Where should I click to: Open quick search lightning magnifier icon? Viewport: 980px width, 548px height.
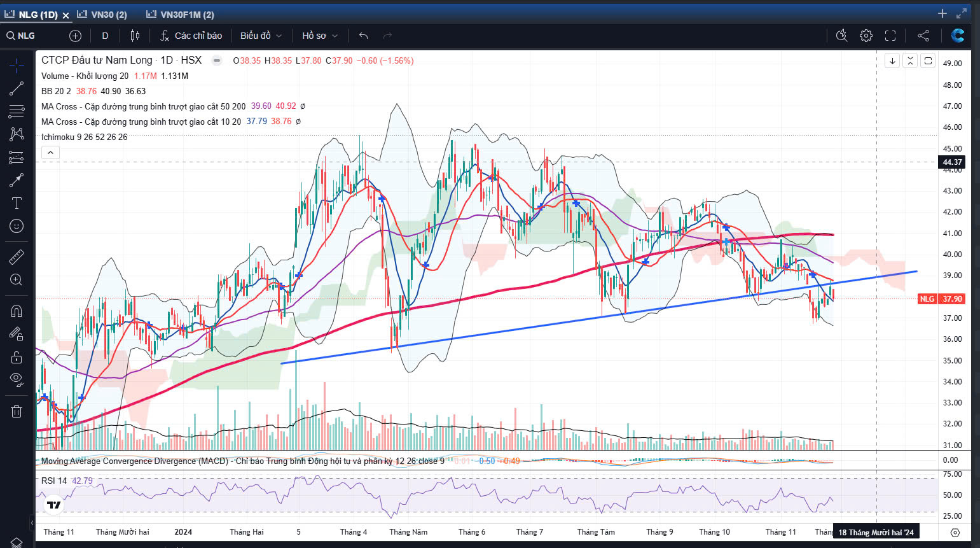(841, 36)
